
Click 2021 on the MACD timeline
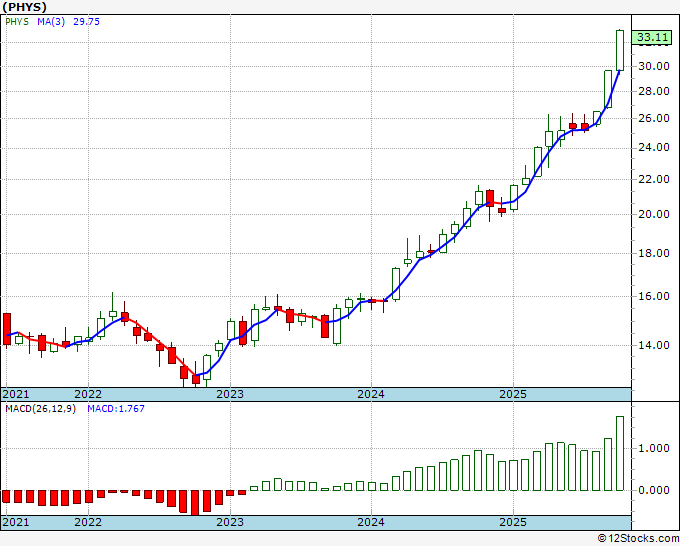pos(16,522)
